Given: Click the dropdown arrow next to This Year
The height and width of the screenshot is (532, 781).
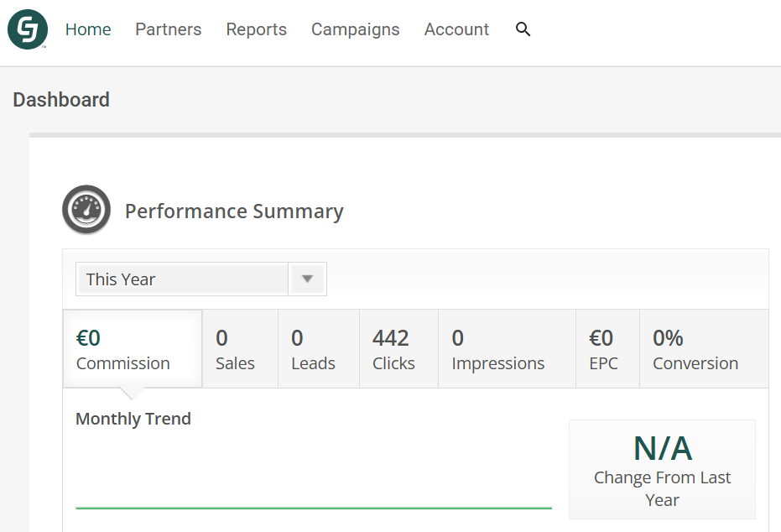Looking at the screenshot, I should click(x=309, y=278).
